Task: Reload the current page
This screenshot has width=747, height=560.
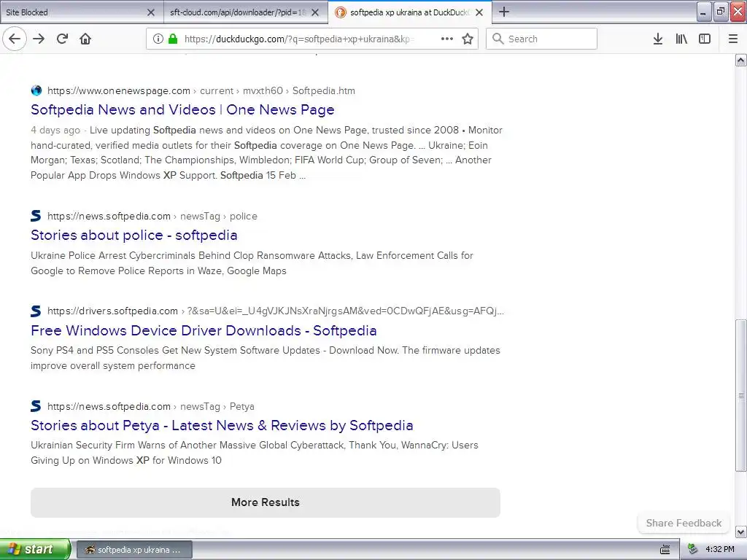Action: tap(63, 39)
